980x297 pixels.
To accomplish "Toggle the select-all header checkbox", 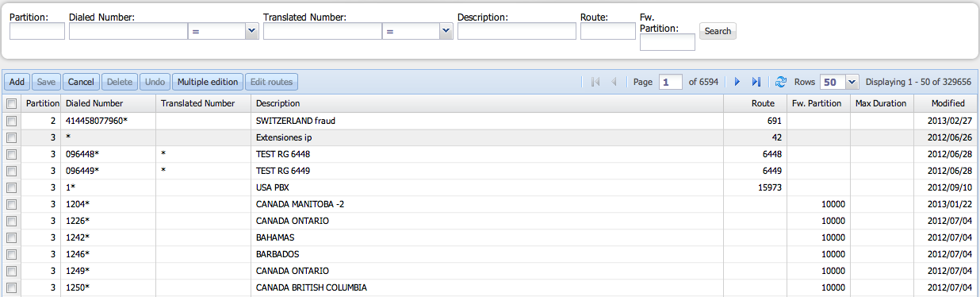I will click(12, 103).
